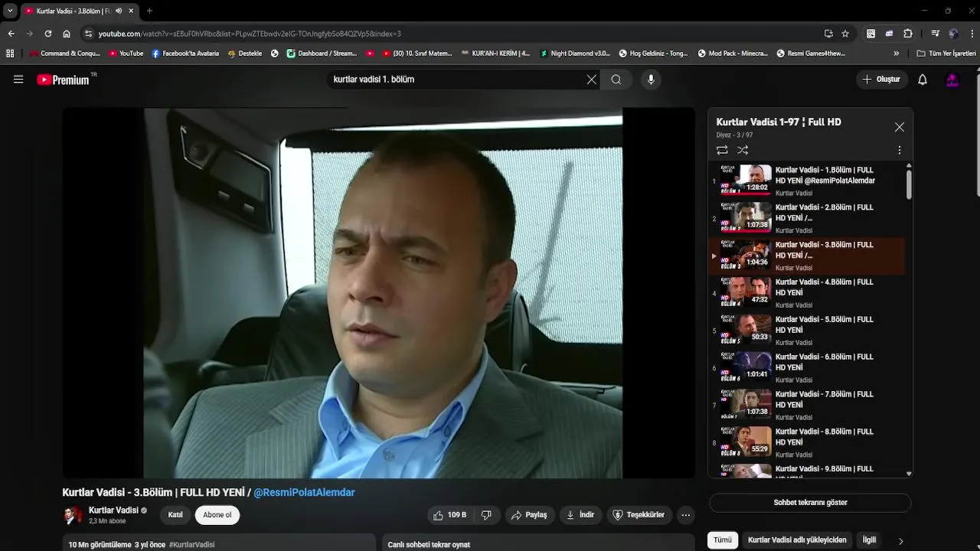This screenshot has width=980, height=551.
Task: Play Kurtlar Vadisi 4.Bölüm from playlist
Action: 808,293
